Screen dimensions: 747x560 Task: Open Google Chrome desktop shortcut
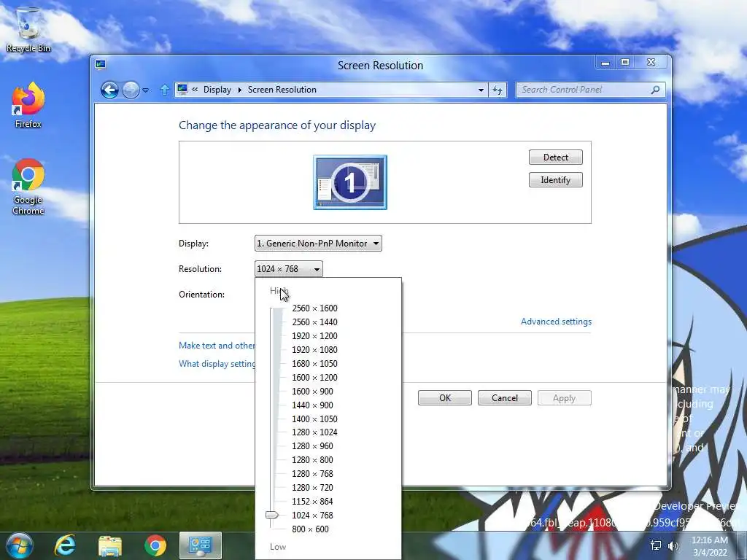point(28,186)
